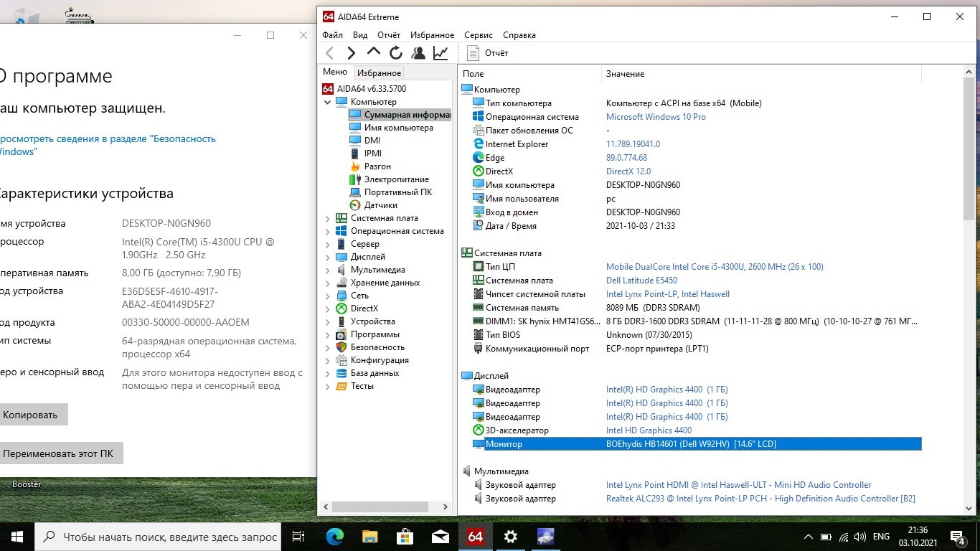The image size is (980, 551).
Task: Open the AIDA64 taskbar icon
Action: coord(475,537)
